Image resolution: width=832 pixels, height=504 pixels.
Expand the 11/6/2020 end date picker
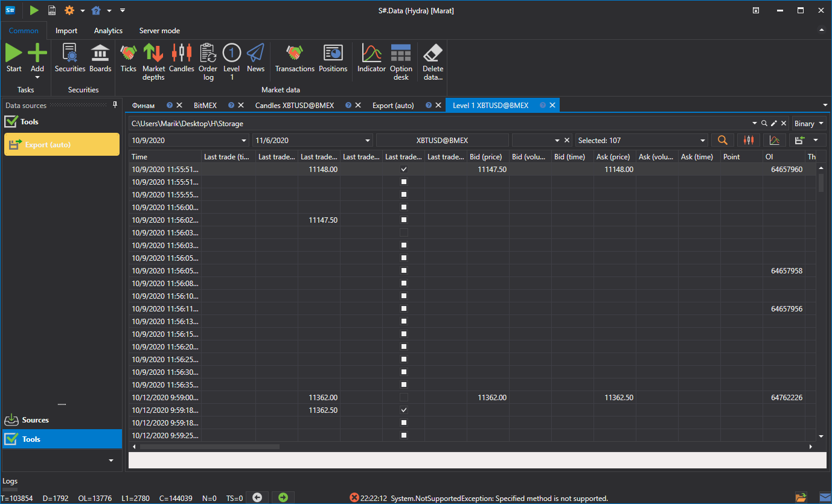pos(367,141)
